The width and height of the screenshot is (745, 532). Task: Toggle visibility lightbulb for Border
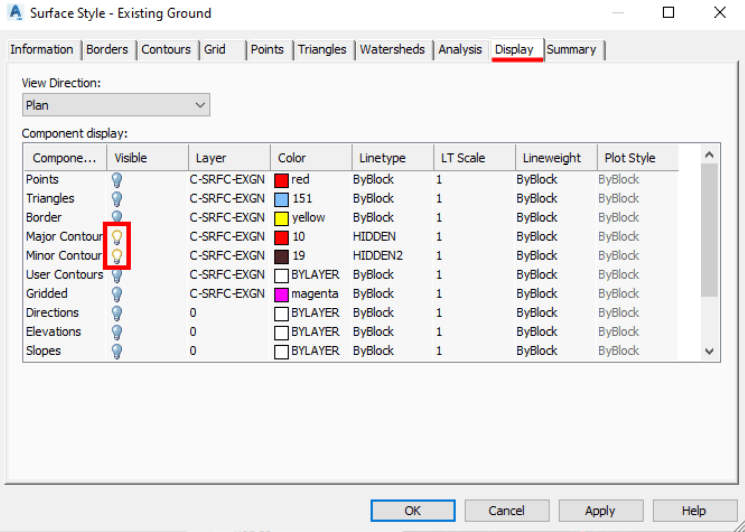coord(117,217)
